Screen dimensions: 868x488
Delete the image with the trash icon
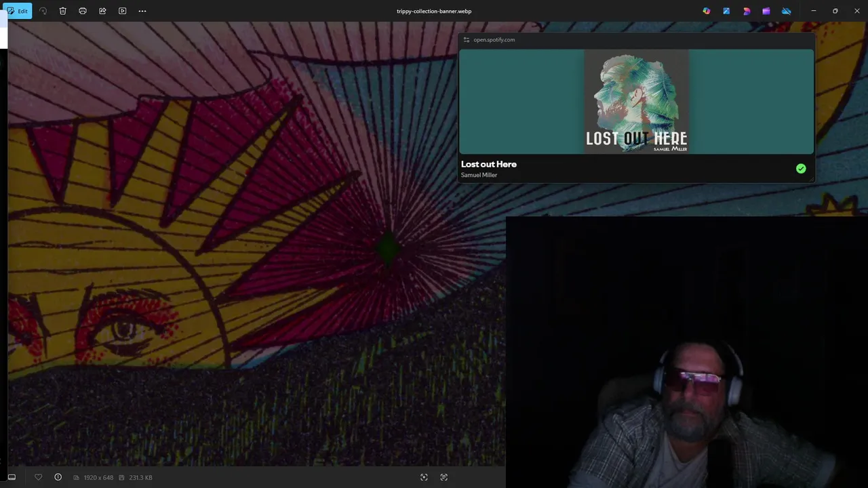click(62, 11)
